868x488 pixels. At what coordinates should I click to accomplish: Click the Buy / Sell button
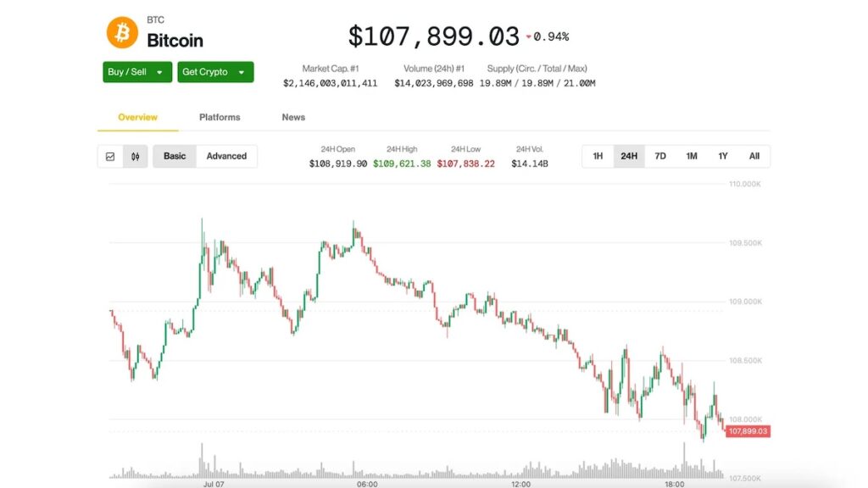tap(137, 72)
